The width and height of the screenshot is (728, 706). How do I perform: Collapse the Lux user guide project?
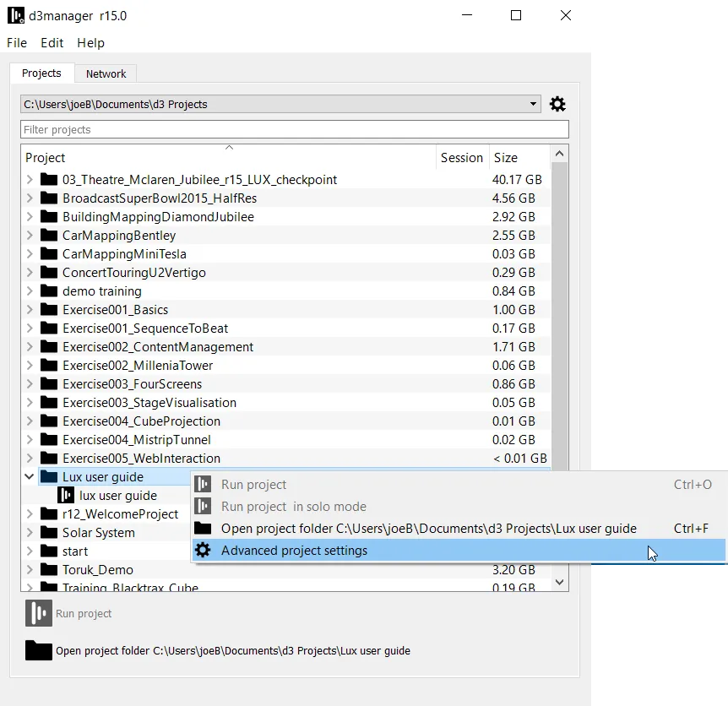click(x=28, y=476)
